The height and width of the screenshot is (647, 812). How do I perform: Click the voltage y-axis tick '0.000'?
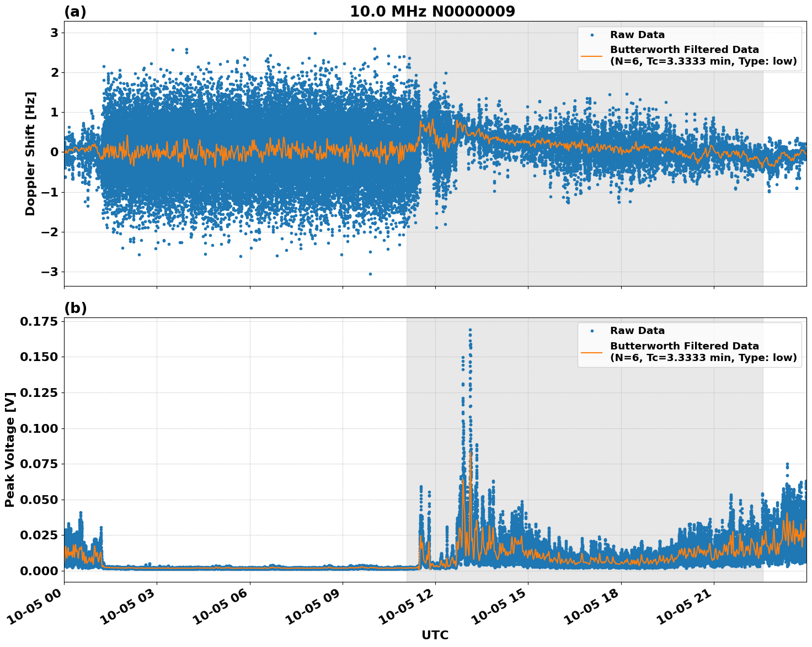pyautogui.click(x=39, y=571)
